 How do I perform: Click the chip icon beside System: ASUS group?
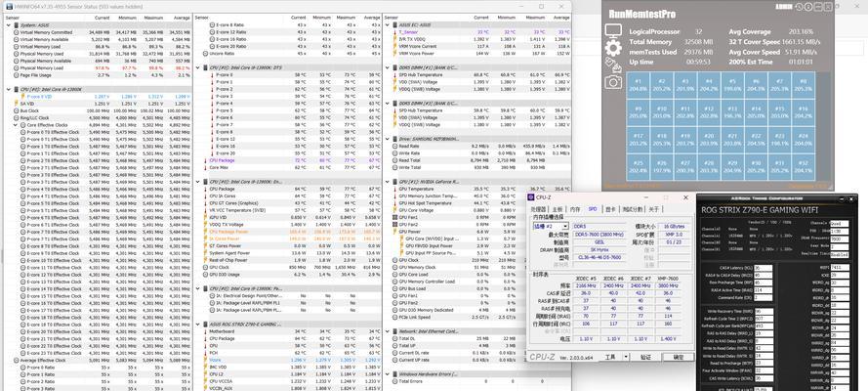[x=16, y=25]
